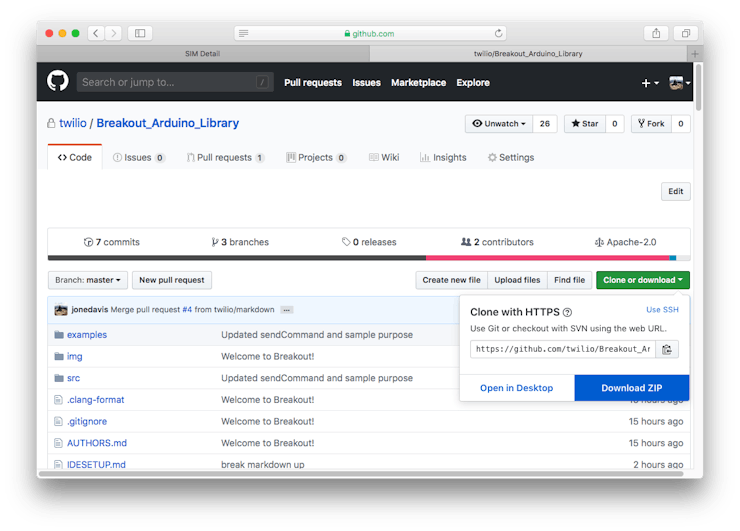Click the Edit description button
740x531 pixels.
pos(675,191)
